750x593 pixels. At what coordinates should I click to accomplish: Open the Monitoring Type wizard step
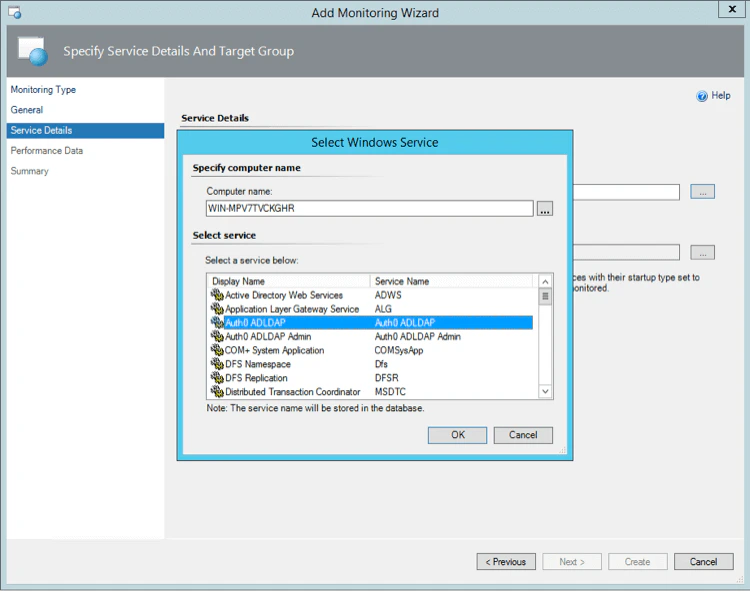point(43,89)
